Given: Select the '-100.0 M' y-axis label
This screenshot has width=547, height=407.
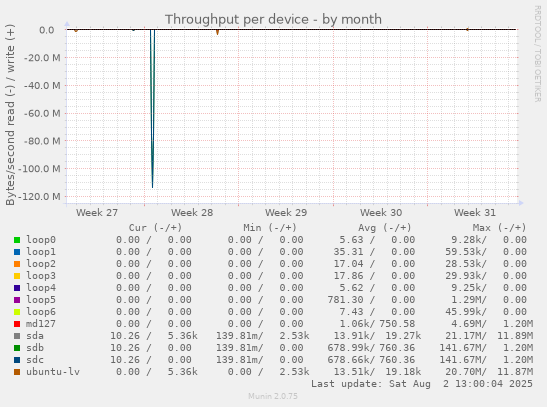Looking at the screenshot, I should tap(39, 169).
